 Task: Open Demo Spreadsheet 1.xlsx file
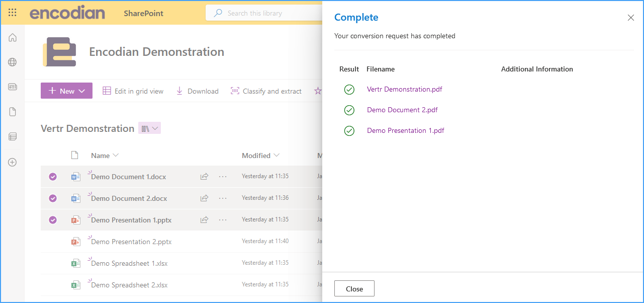(129, 263)
